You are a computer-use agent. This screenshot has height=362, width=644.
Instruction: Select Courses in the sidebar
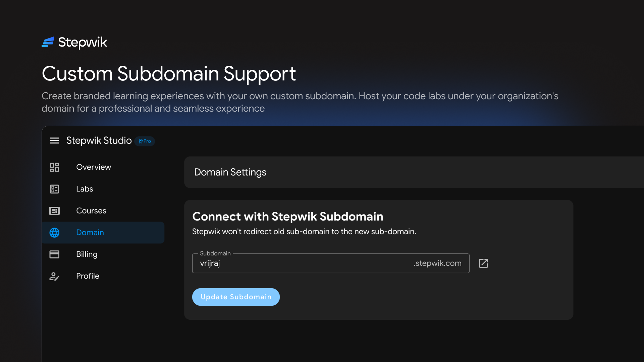point(91,211)
